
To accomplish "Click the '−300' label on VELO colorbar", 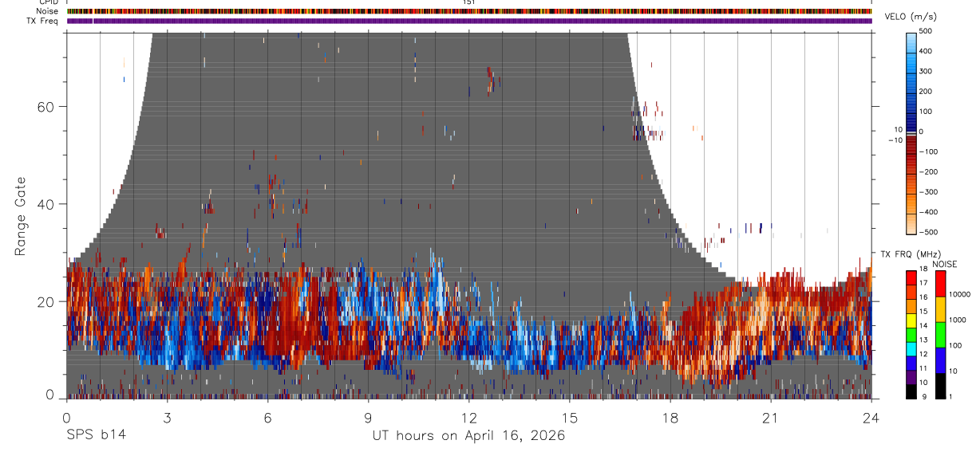I will click(930, 192).
